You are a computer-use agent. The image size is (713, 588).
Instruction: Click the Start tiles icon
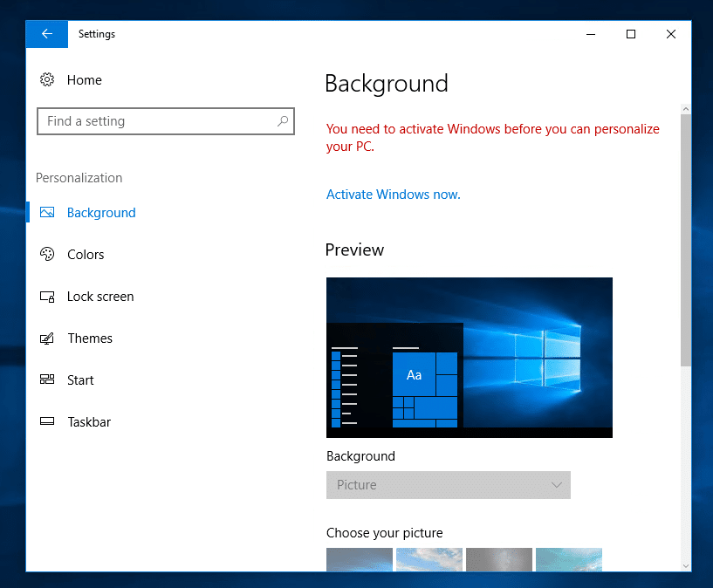[x=47, y=380]
